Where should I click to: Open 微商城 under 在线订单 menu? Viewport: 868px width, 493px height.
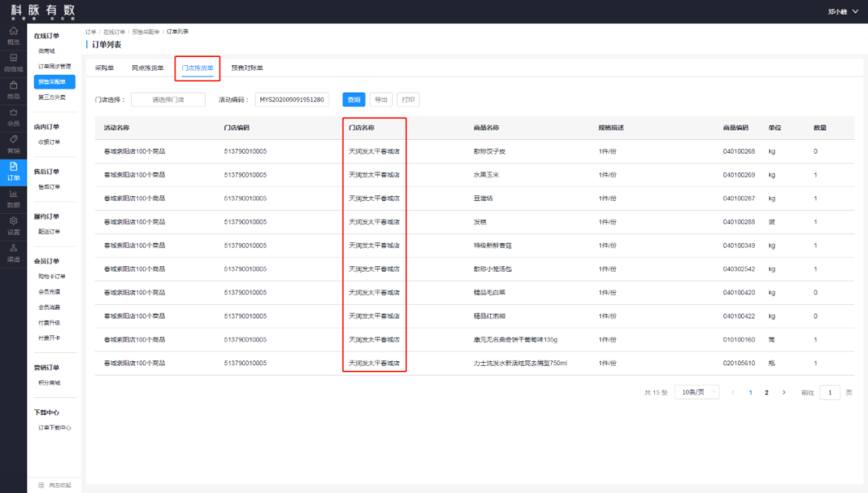tap(47, 51)
